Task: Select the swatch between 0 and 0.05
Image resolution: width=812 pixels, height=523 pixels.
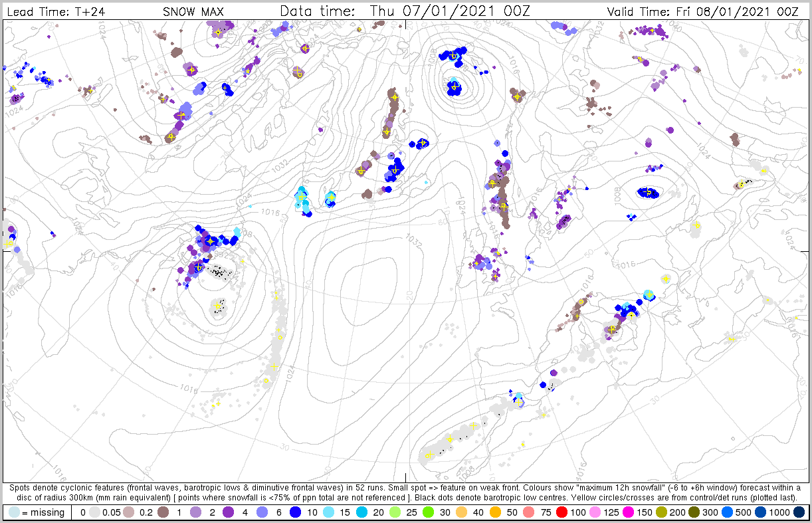Action: coord(94,512)
